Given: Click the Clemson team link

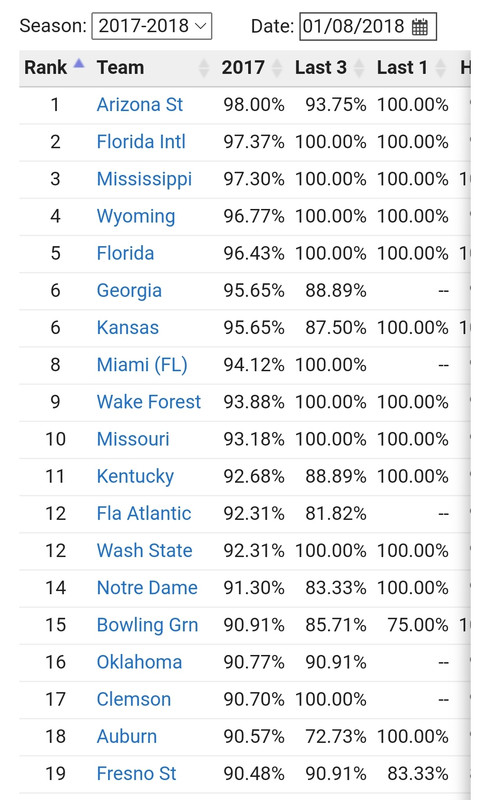Looking at the screenshot, I should click(134, 699).
